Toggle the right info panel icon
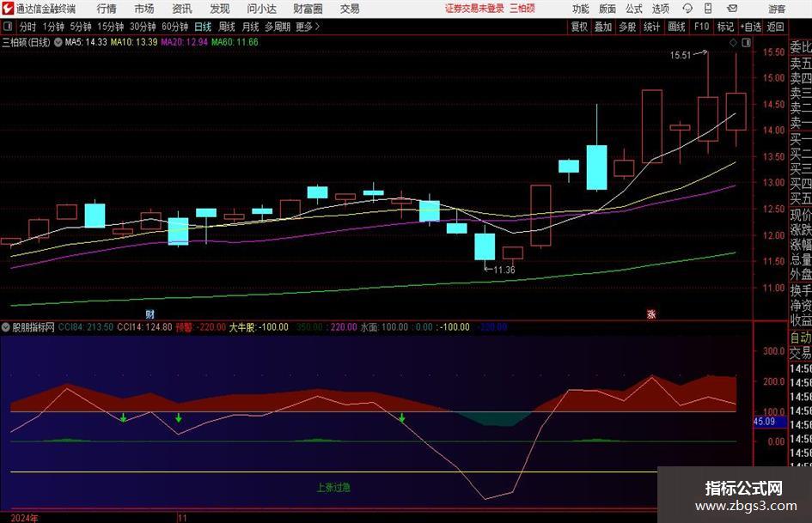The width and height of the screenshot is (812, 523). (x=746, y=42)
